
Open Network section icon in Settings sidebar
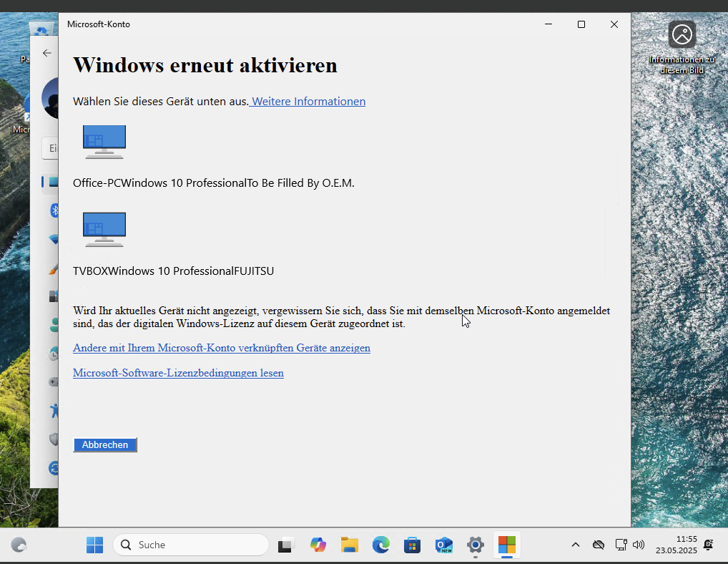coord(54,239)
